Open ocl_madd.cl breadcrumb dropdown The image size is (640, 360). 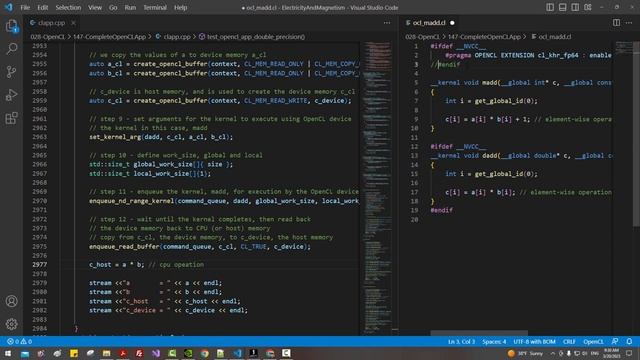pyautogui.click(x=551, y=37)
